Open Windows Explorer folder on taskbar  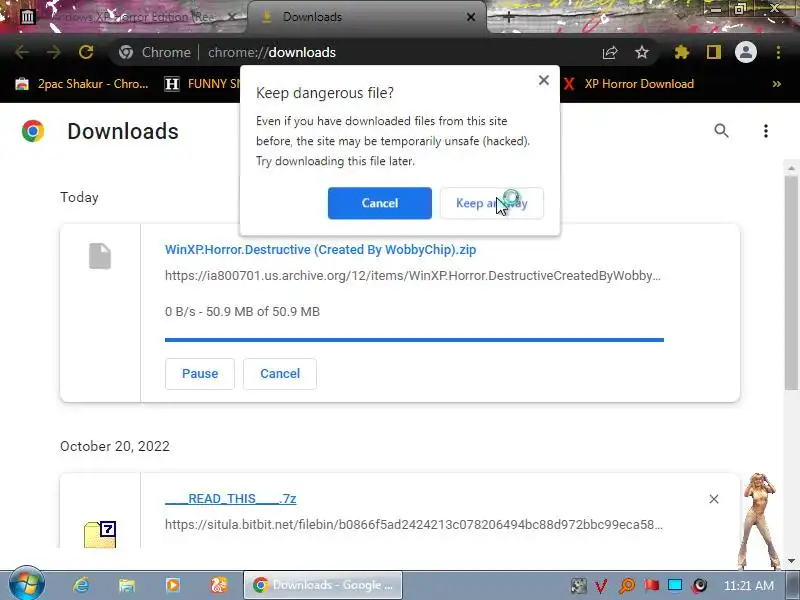[127, 585]
